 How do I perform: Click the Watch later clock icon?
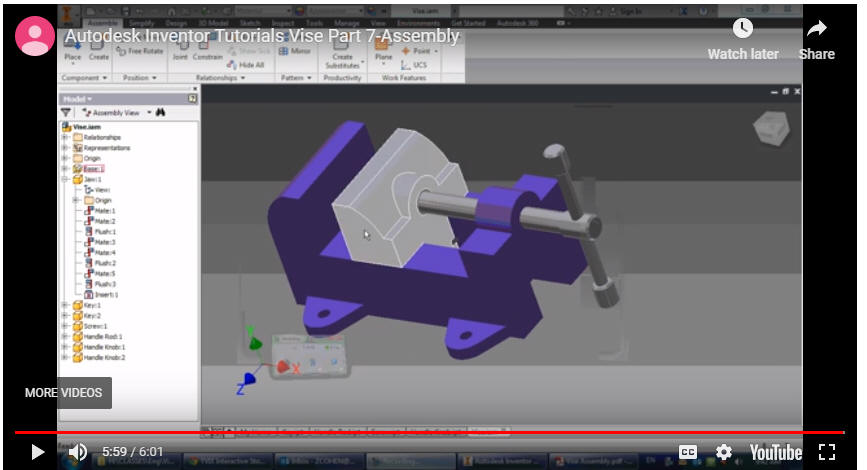click(x=742, y=29)
